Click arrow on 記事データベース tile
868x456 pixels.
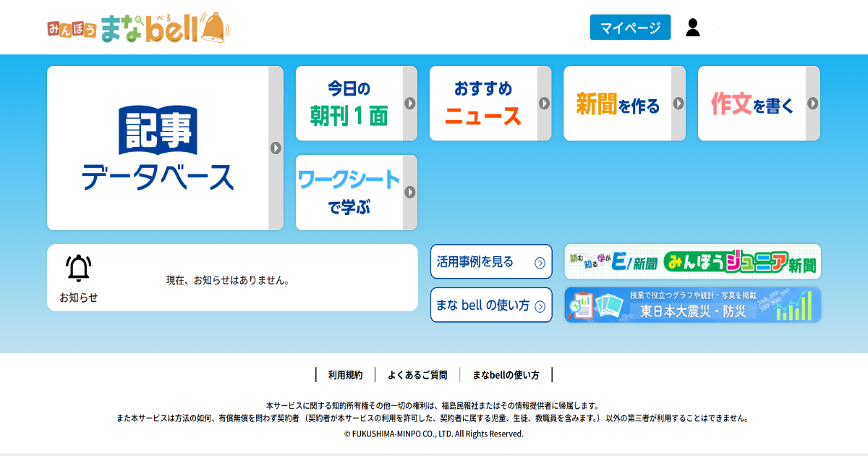[276, 148]
